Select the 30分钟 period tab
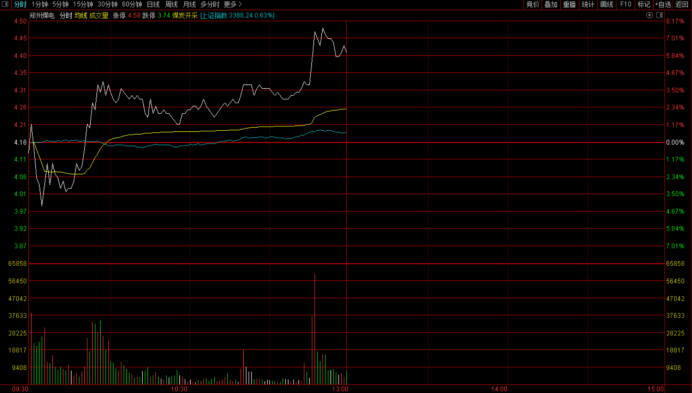 pos(107,4)
